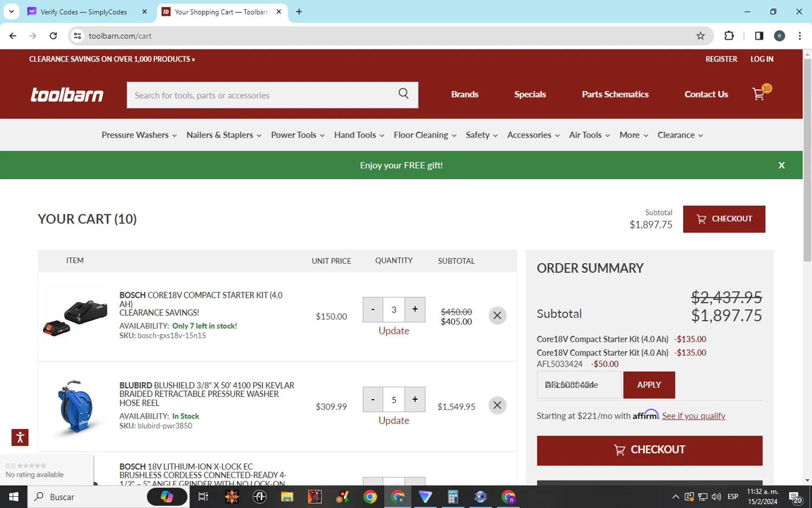Click Update under Blubird hose reel quantity
The height and width of the screenshot is (508, 812).
click(394, 421)
